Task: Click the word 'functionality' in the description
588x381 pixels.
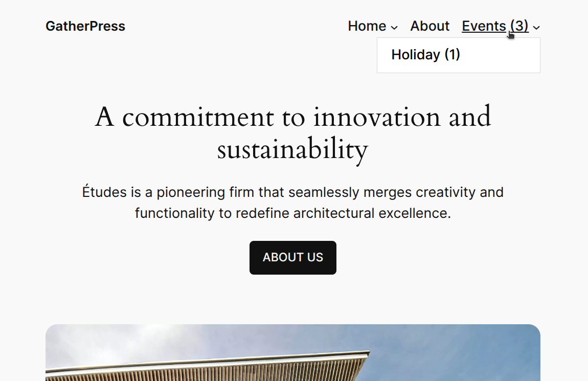Action: [x=175, y=213]
